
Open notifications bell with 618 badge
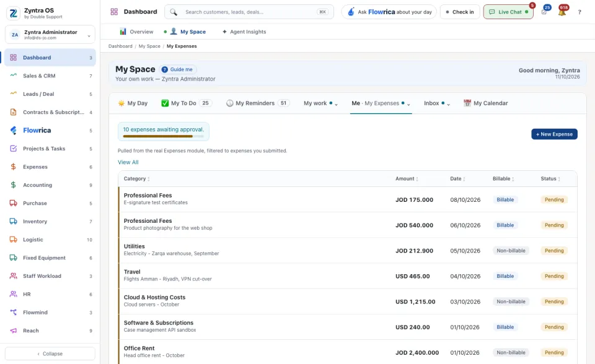point(562,12)
